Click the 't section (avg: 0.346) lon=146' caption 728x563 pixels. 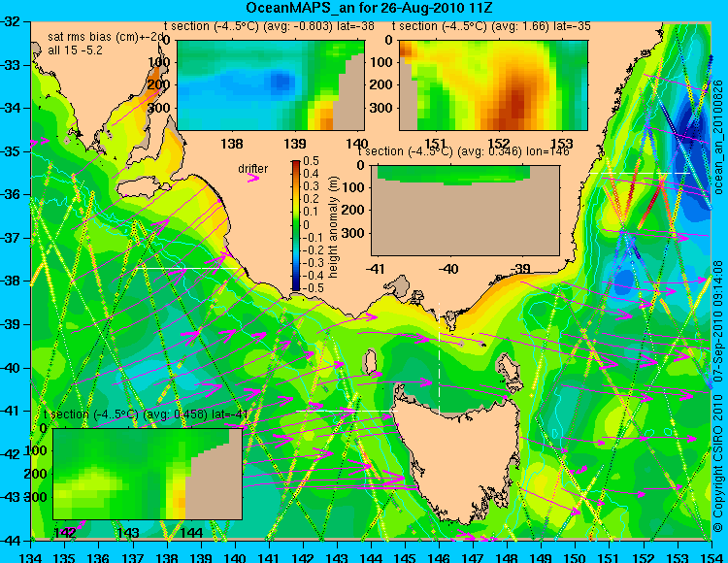click(463, 151)
